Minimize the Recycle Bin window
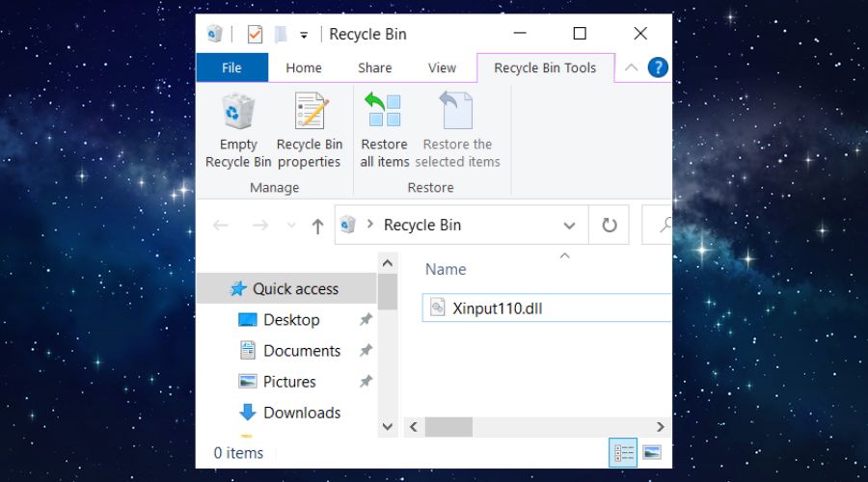 pyautogui.click(x=519, y=33)
